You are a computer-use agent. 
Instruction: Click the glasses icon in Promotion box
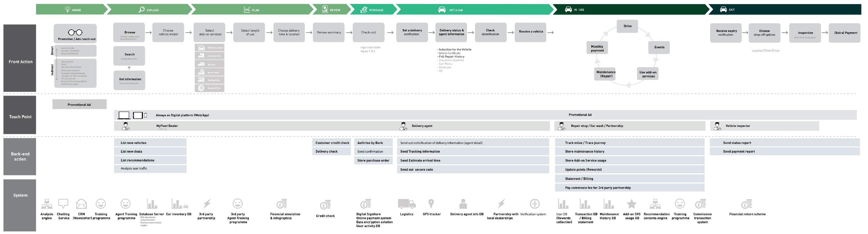click(x=75, y=33)
